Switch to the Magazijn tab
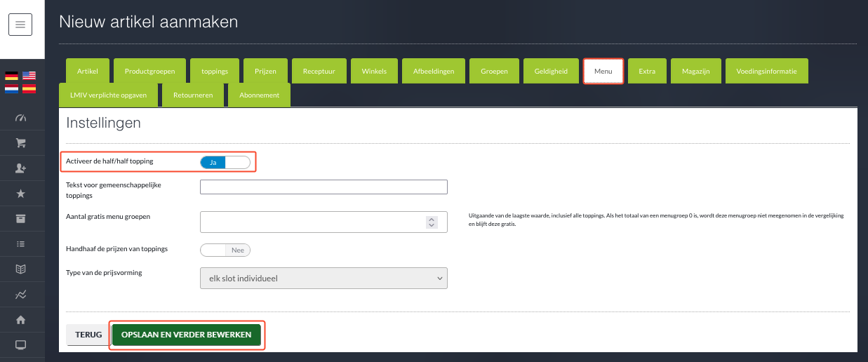868x362 pixels. pos(695,72)
